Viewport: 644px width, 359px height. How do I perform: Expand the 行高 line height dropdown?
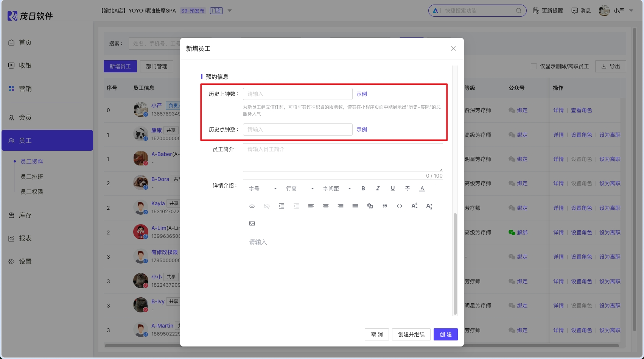(x=300, y=189)
